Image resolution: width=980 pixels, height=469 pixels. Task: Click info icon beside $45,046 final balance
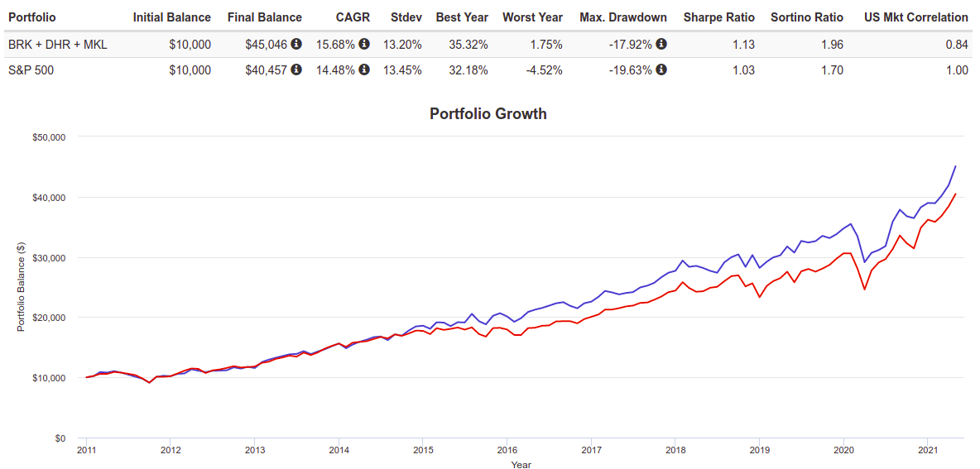296,44
